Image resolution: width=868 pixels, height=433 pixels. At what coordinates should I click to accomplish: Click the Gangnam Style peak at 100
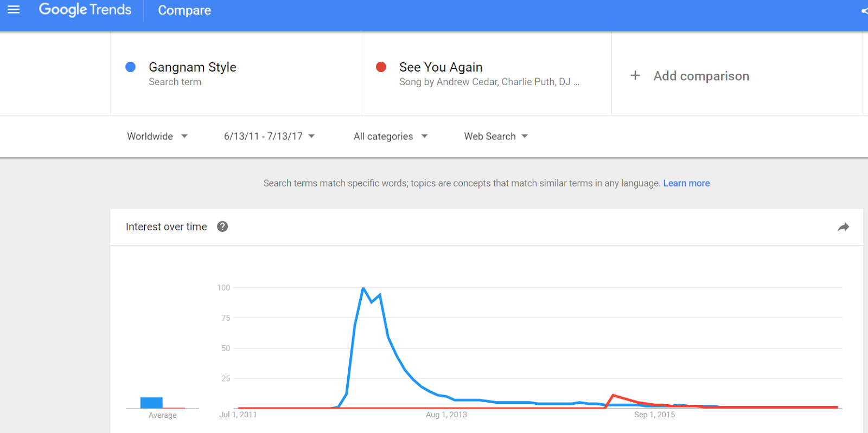coord(363,288)
